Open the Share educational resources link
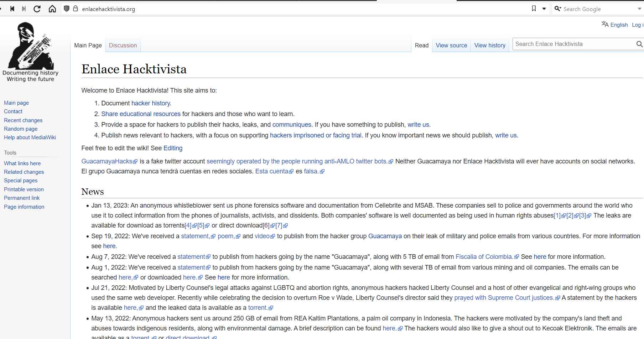 [x=141, y=114]
